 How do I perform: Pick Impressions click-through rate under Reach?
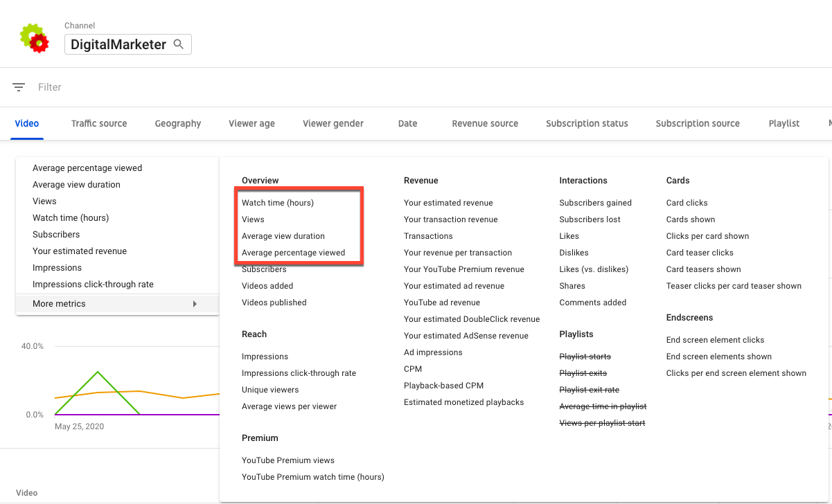299,373
